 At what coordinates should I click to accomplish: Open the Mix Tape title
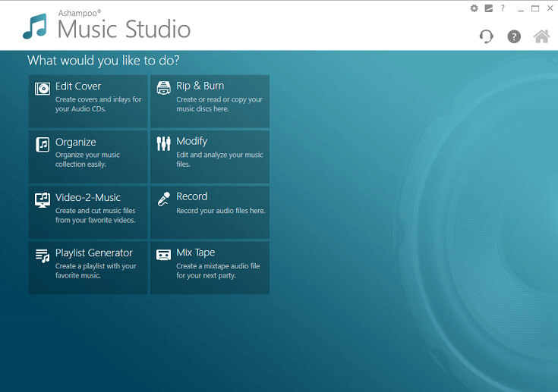point(196,252)
